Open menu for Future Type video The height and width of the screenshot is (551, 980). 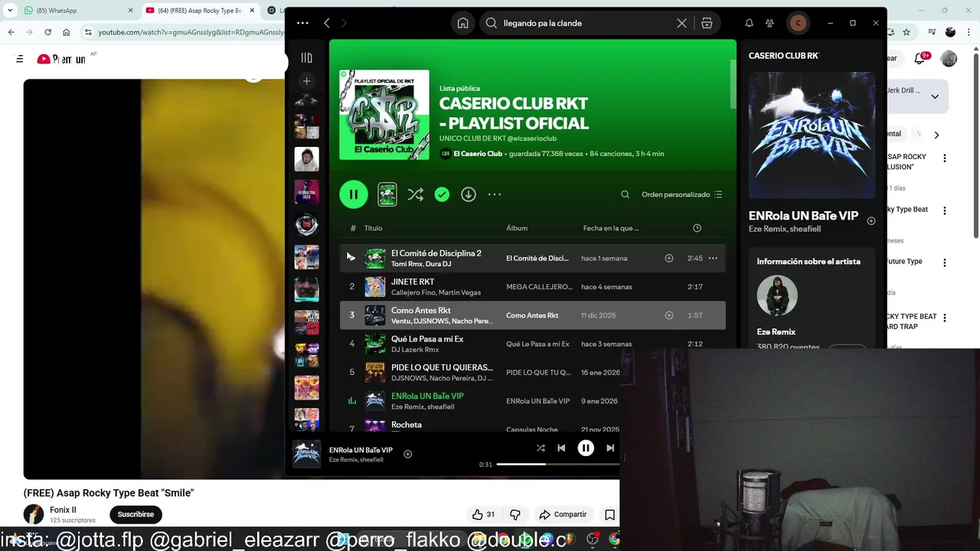(x=945, y=262)
